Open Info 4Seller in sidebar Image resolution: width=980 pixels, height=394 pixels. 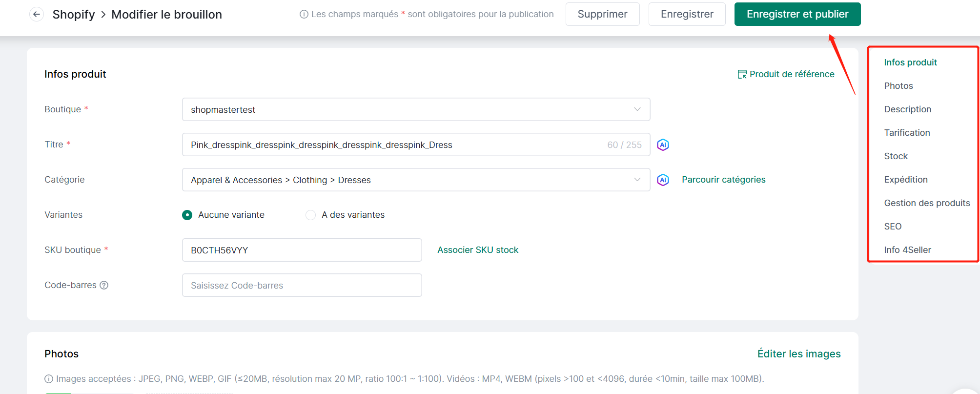[907, 250]
